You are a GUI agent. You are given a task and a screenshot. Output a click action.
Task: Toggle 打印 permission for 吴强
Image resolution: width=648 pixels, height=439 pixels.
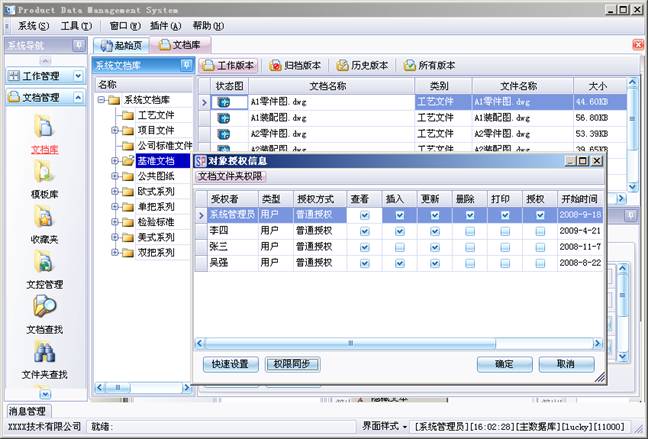(x=505, y=263)
